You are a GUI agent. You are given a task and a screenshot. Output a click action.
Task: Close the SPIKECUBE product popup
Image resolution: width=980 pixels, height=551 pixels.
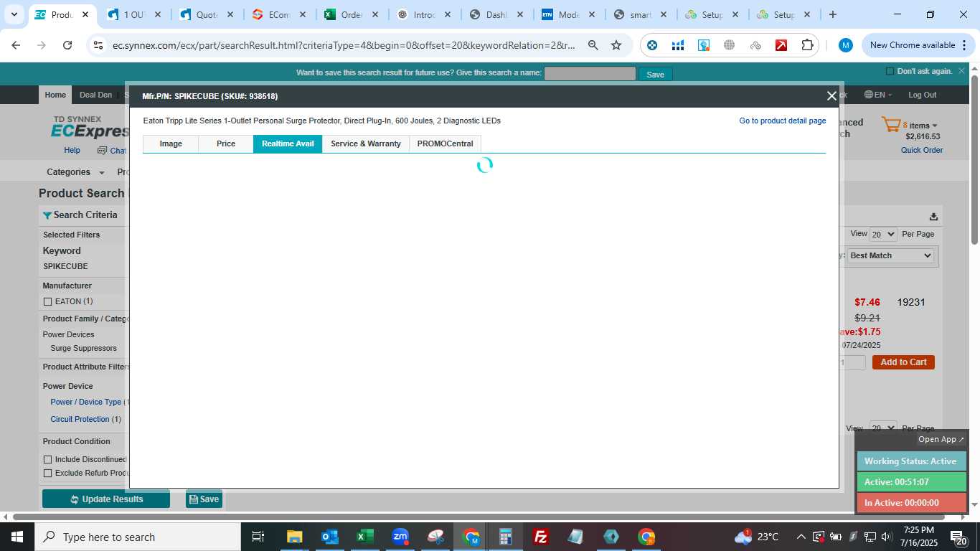831,96
